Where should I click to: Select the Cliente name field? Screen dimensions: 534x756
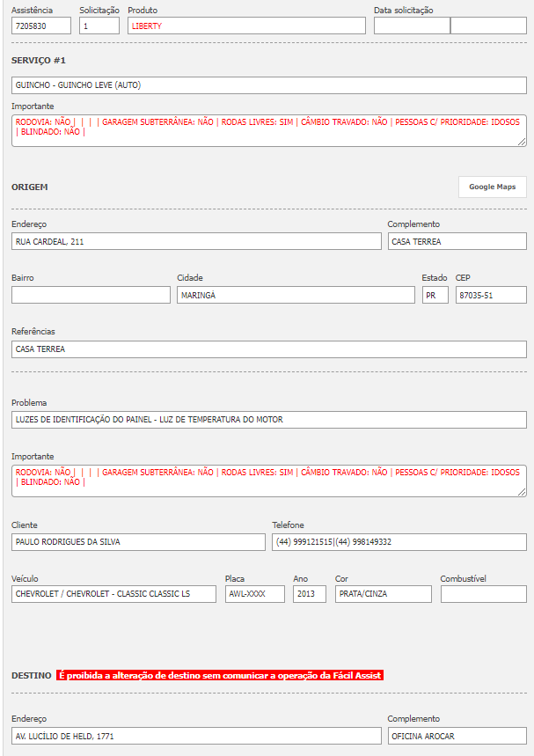pyautogui.click(x=138, y=542)
